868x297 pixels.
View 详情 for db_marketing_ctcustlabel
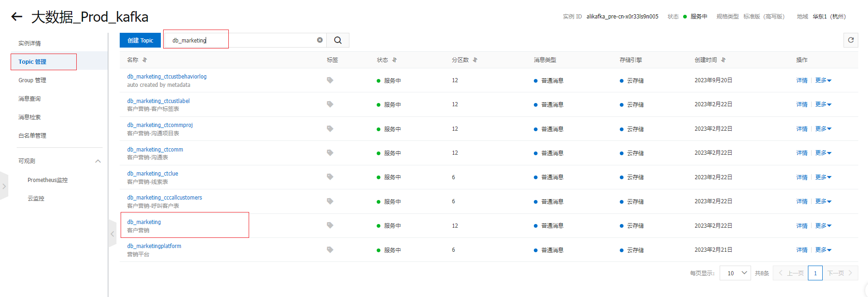click(x=802, y=104)
